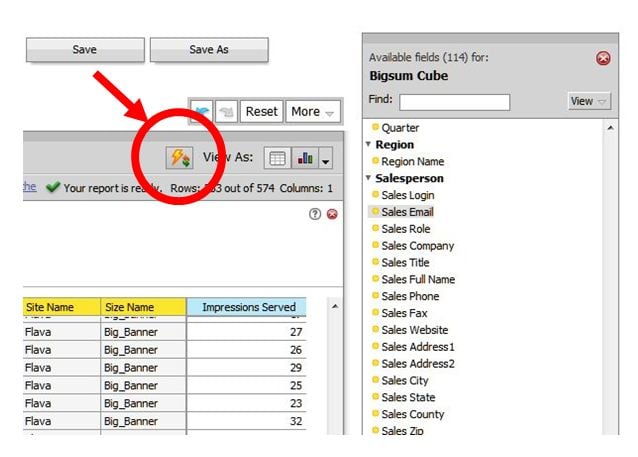This screenshot has height=457, width=638.
Task: Click the undo arrow icon
Action: 204,111
